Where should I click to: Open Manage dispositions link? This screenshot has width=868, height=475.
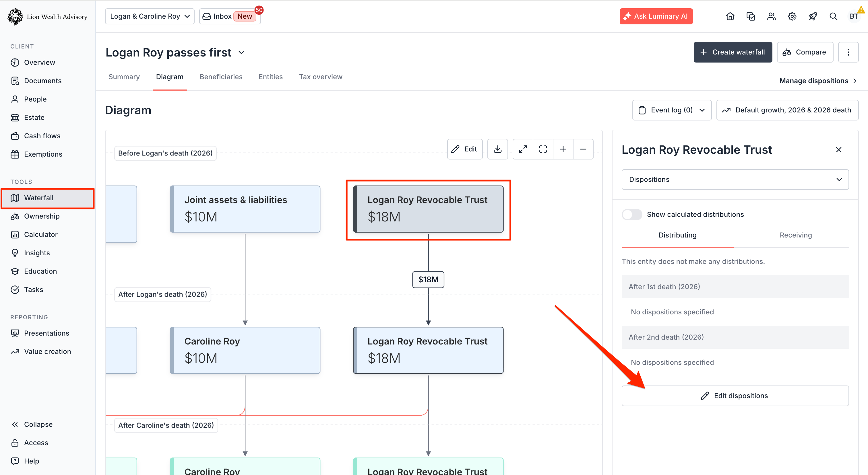tap(818, 81)
